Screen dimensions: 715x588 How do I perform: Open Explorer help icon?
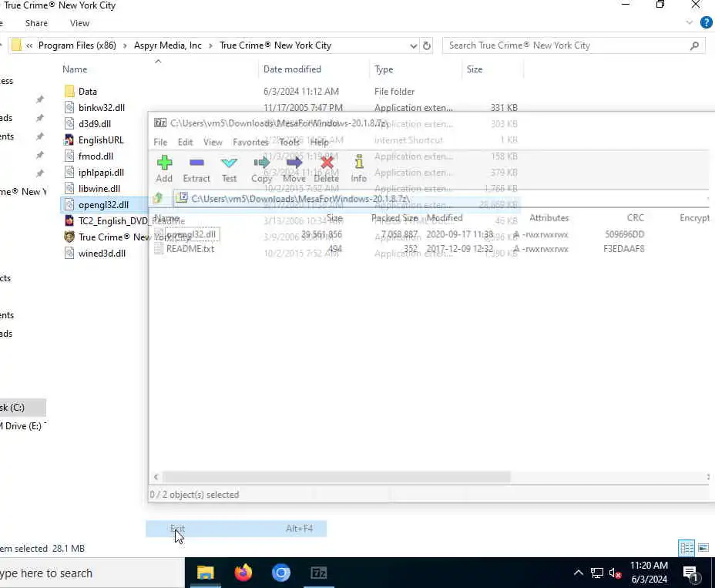coord(706,22)
